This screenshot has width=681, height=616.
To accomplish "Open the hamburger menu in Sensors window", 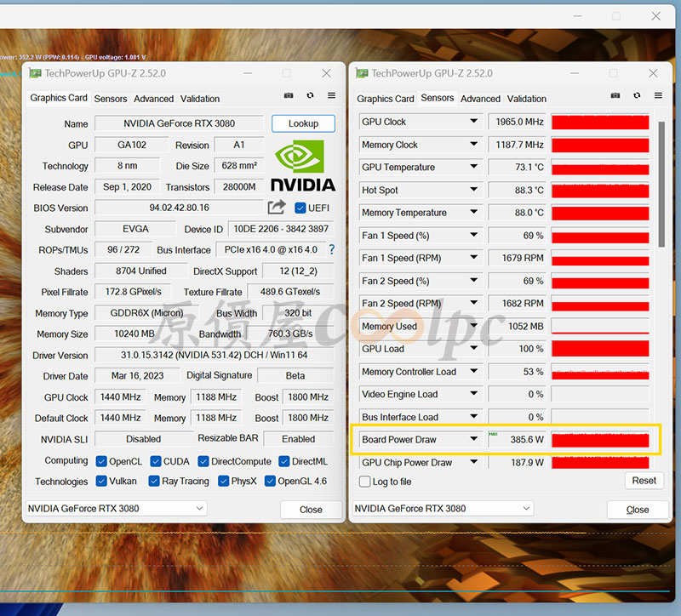I will (x=658, y=95).
